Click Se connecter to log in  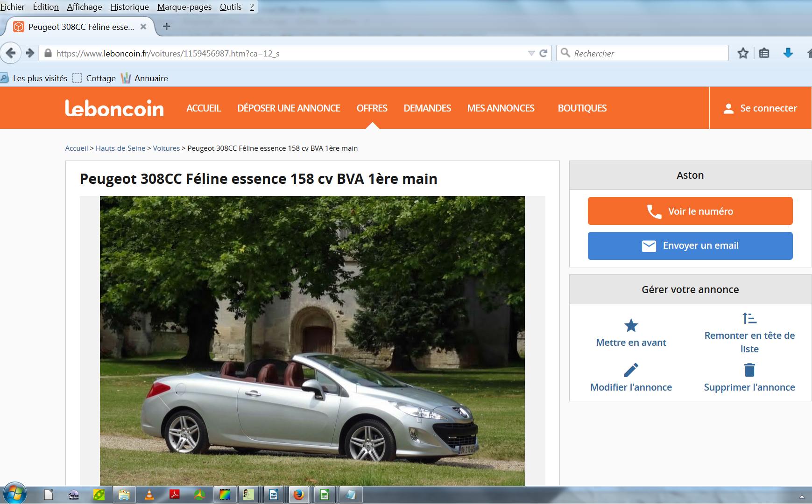pyautogui.click(x=760, y=108)
